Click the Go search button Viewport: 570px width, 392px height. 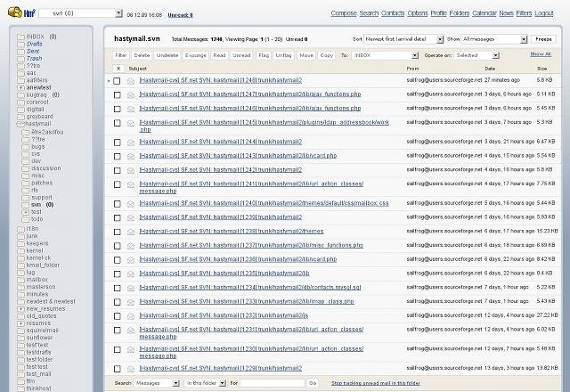(313, 383)
